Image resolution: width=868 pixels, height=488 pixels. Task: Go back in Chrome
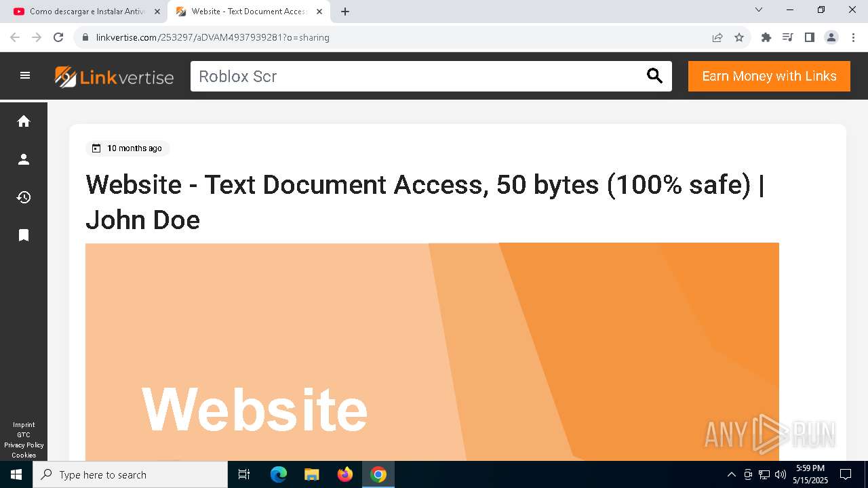[x=15, y=37]
